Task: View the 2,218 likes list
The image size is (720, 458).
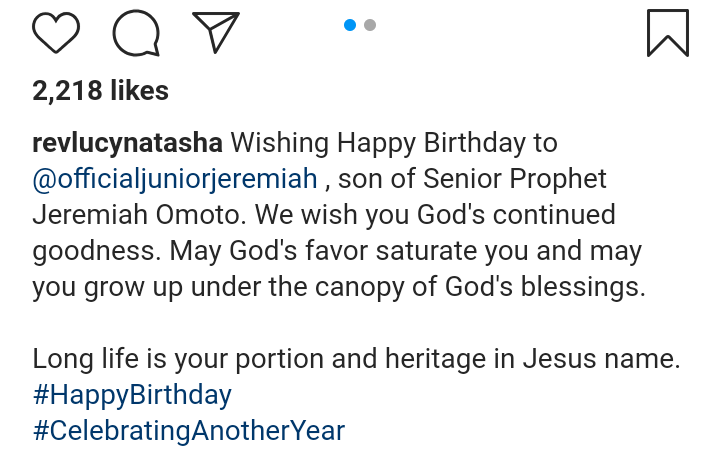Action: [101, 90]
